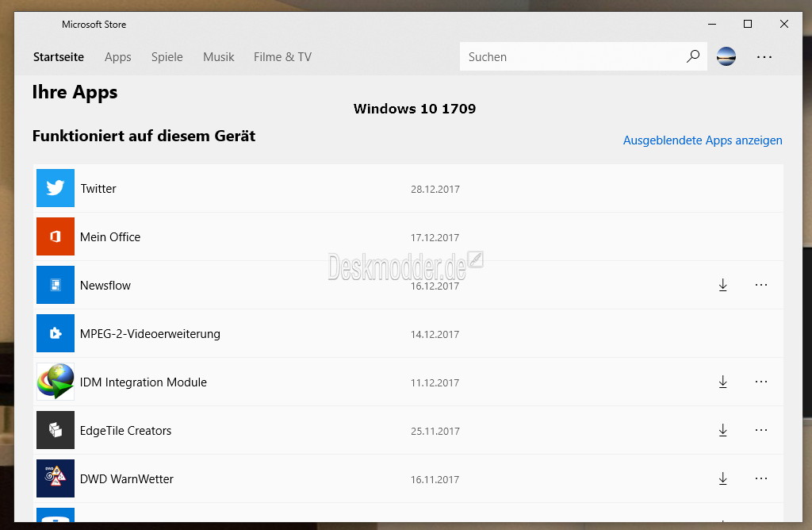This screenshot has width=812, height=530.
Task: Go to the Startseite tab
Action: [59, 57]
